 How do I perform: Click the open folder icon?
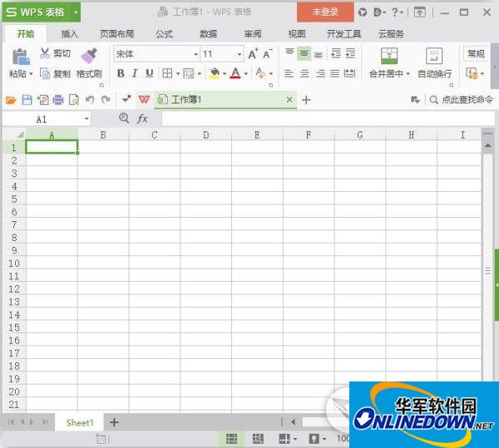[11, 101]
